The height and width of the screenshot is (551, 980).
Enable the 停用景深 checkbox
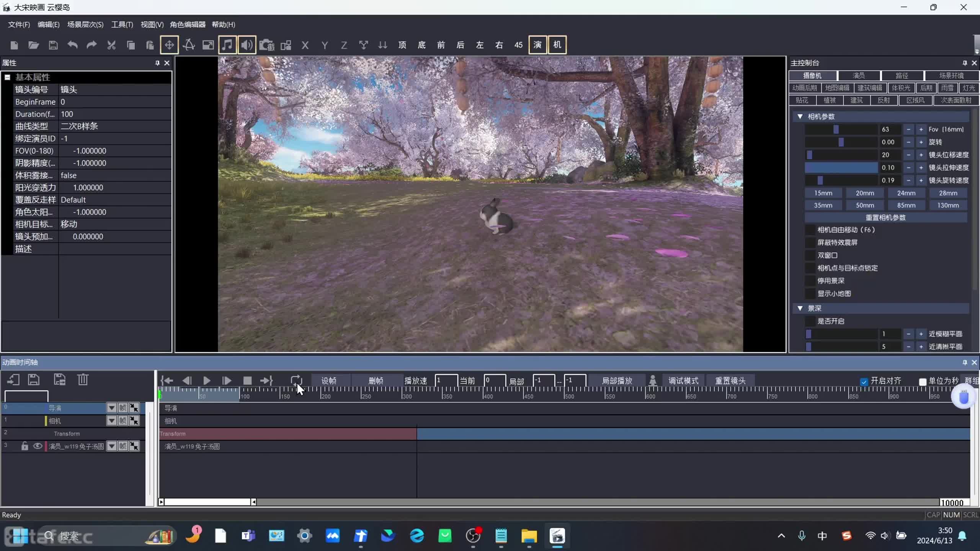(x=810, y=281)
